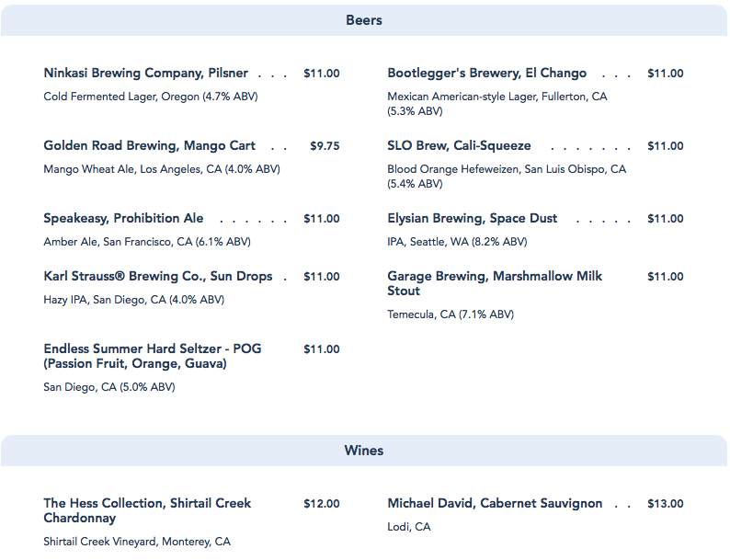This screenshot has width=730, height=560.
Task: Select Garage Brewing, Marshmallow Milk Stout
Action: 495,283
